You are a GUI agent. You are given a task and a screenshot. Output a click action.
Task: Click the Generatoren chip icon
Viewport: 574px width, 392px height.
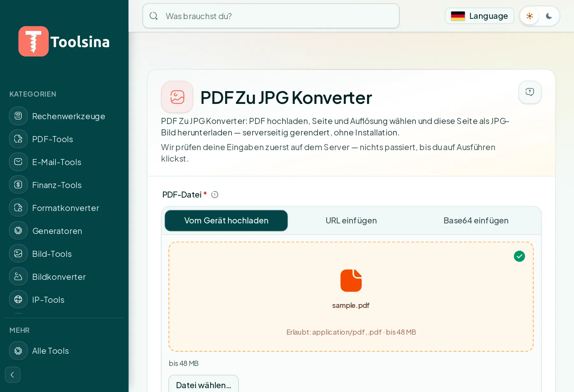[18, 231]
